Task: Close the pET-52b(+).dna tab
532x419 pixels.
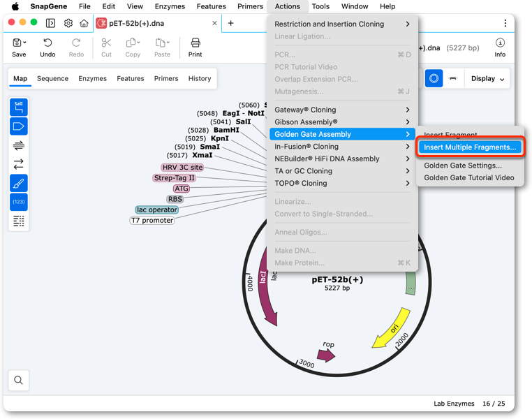Action: click(x=214, y=23)
